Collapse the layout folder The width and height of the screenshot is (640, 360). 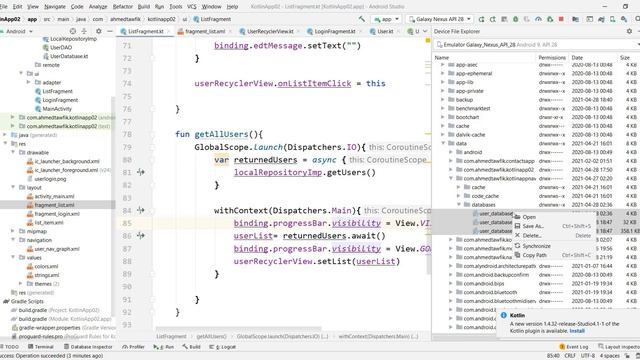(x=13, y=187)
